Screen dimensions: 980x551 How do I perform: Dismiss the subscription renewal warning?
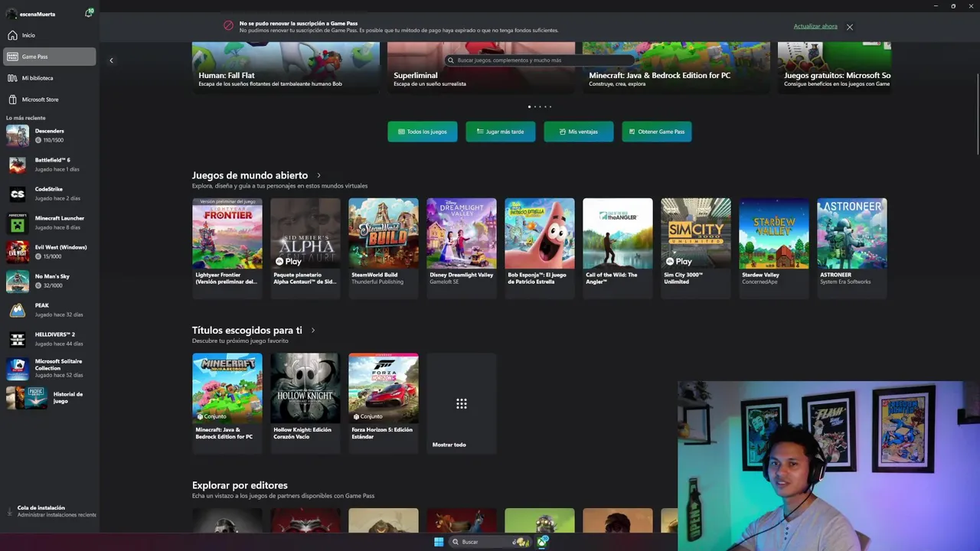tap(850, 27)
